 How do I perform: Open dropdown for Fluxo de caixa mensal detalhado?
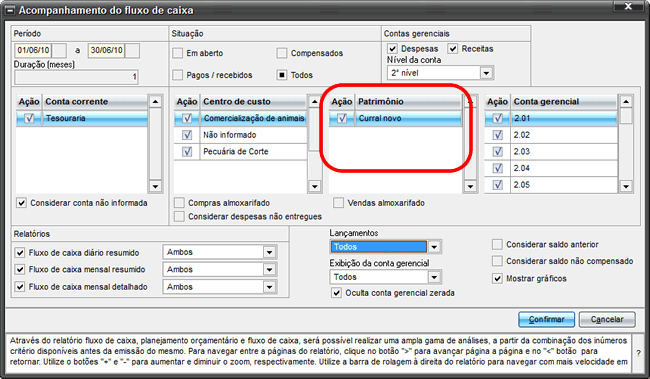[269, 287]
